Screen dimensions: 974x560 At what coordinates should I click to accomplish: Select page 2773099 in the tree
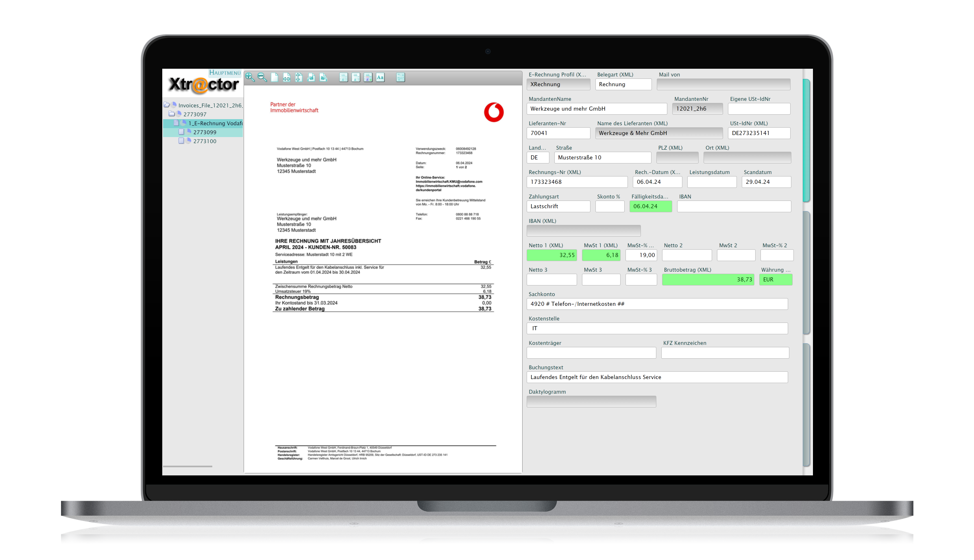tap(205, 132)
